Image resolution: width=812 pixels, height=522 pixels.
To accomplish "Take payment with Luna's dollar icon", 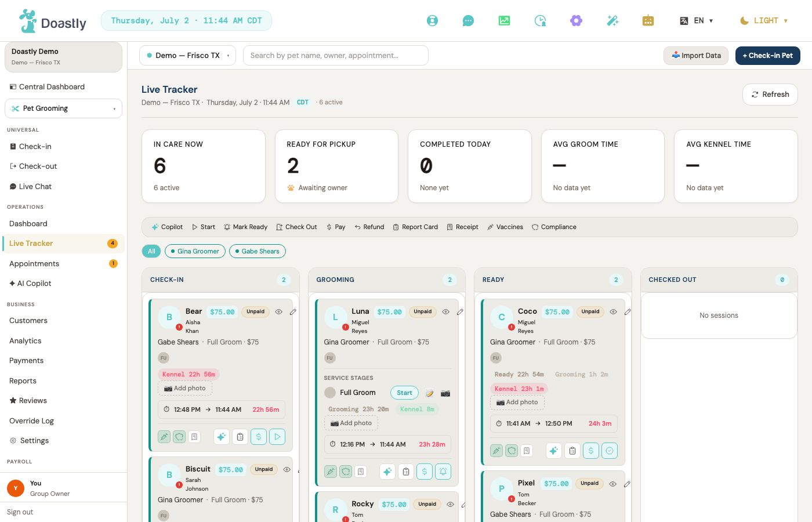I will [x=425, y=472].
